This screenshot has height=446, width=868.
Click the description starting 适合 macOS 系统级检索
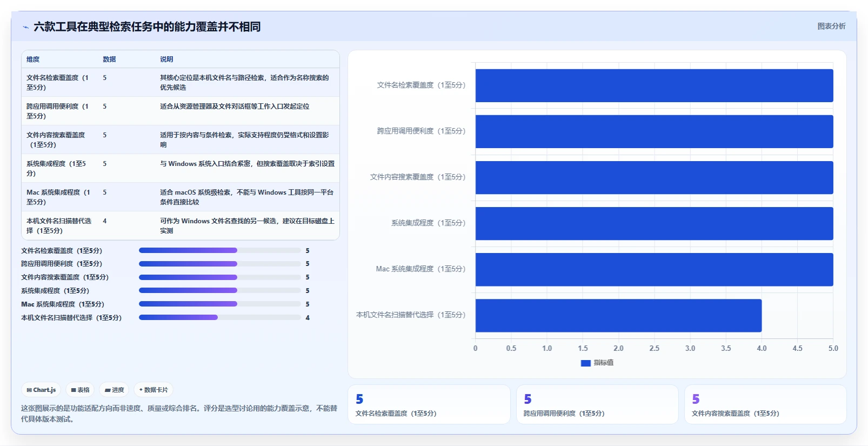(x=247, y=197)
